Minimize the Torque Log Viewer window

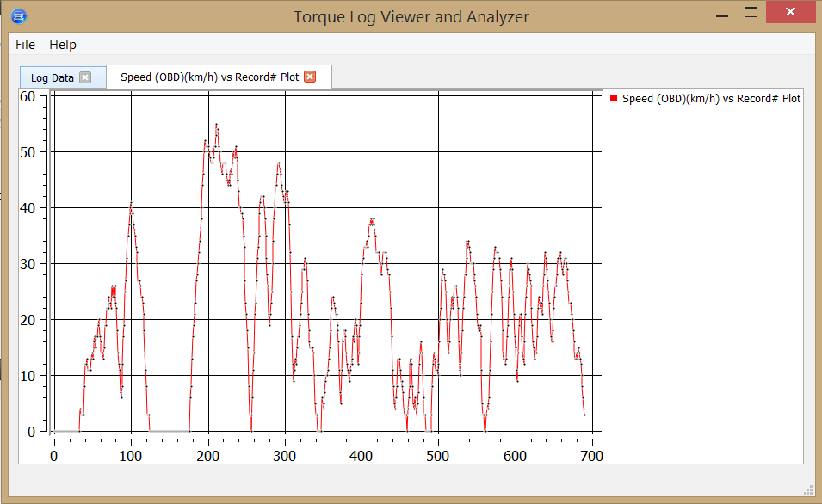720,12
